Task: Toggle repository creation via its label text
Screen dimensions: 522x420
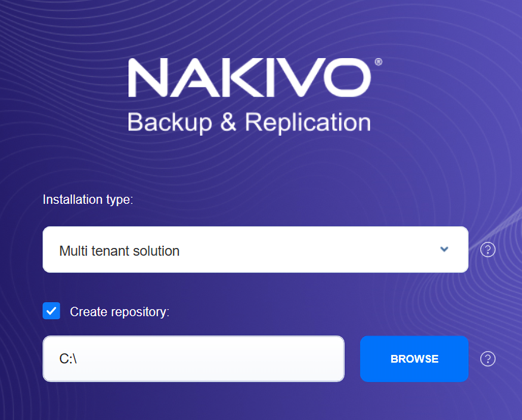Action: click(119, 312)
